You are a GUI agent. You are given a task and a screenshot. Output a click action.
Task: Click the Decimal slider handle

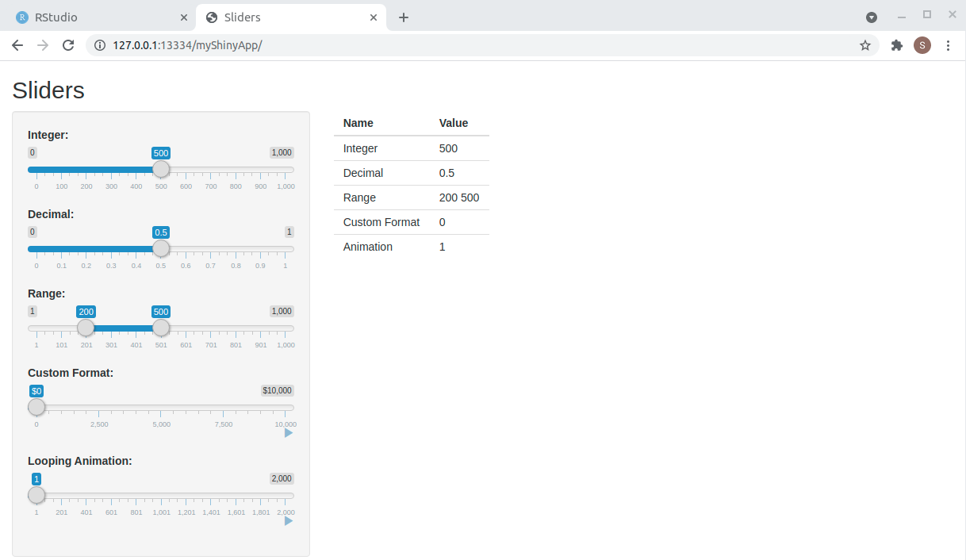tap(161, 248)
